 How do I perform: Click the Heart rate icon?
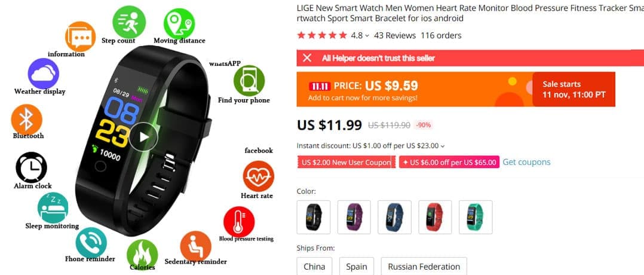[x=258, y=176]
